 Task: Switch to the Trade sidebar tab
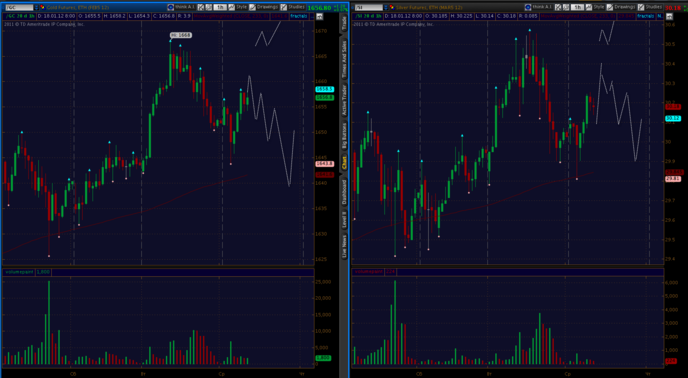tap(344, 22)
